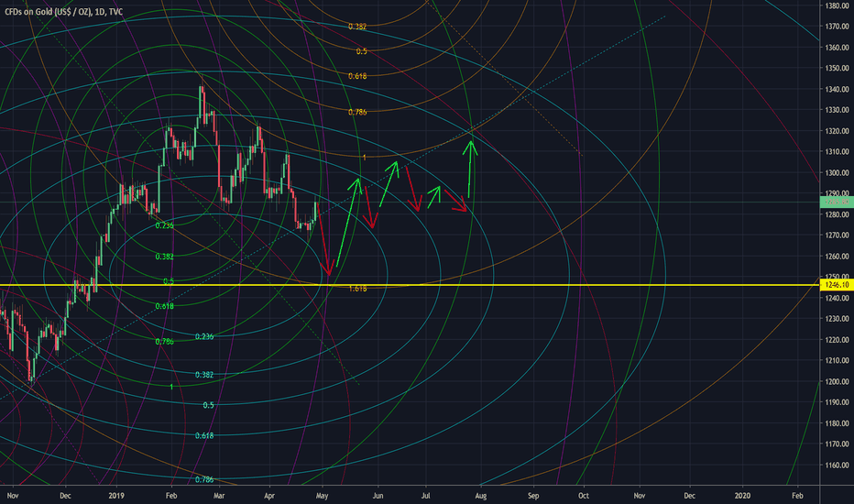Click the 1320.00 price axis label

(838, 131)
